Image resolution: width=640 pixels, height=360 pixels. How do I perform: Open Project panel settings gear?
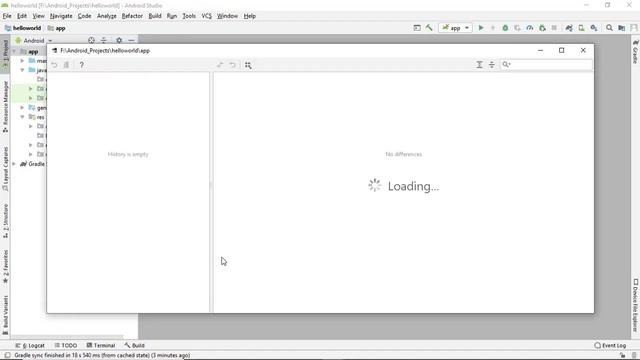(119, 40)
